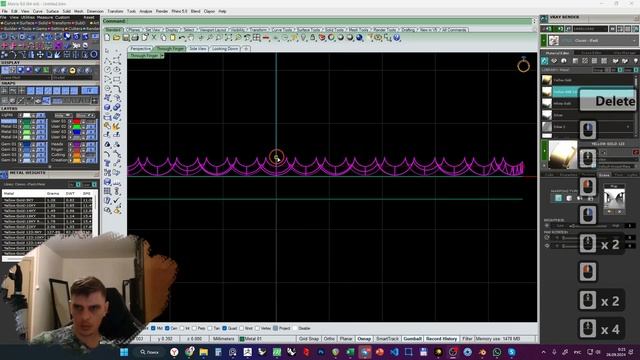Switch to the Looking Down viewport tab

[x=225, y=49]
